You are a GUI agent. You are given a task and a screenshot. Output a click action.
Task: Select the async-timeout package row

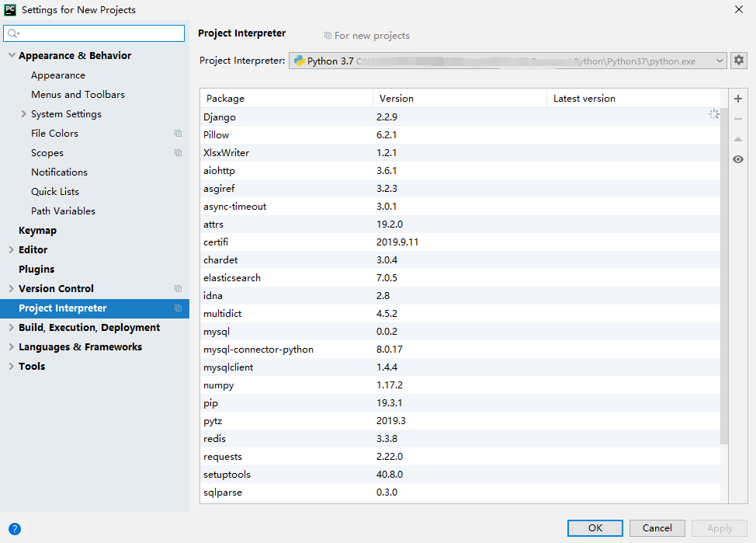coord(460,206)
